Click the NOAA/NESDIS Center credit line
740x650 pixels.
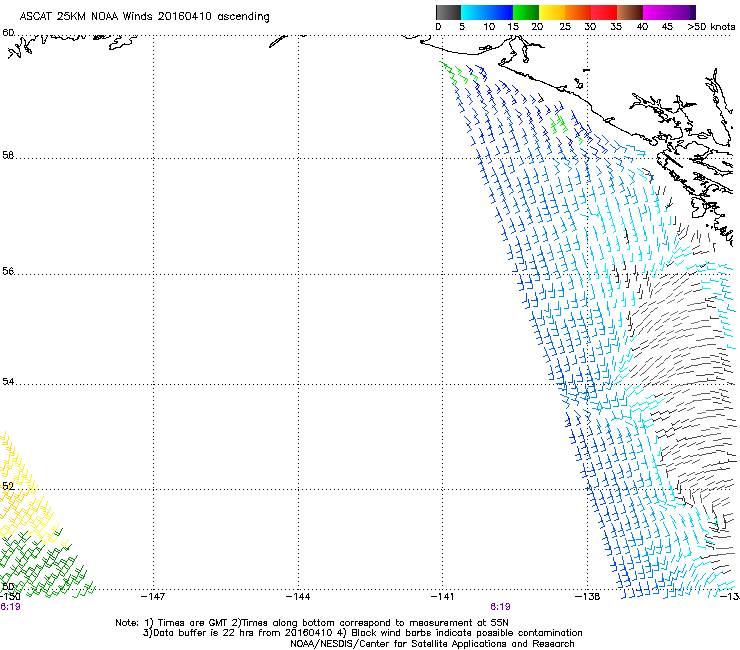coord(432,644)
